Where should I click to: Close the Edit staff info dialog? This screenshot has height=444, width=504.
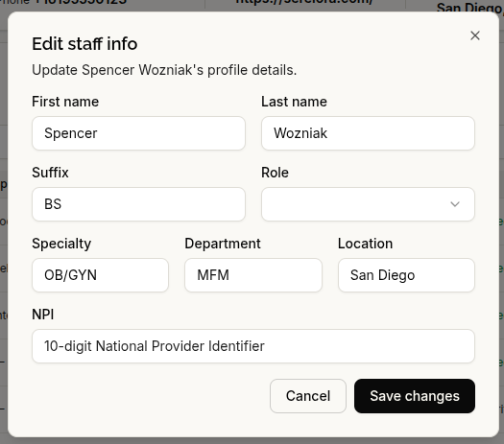(x=475, y=35)
